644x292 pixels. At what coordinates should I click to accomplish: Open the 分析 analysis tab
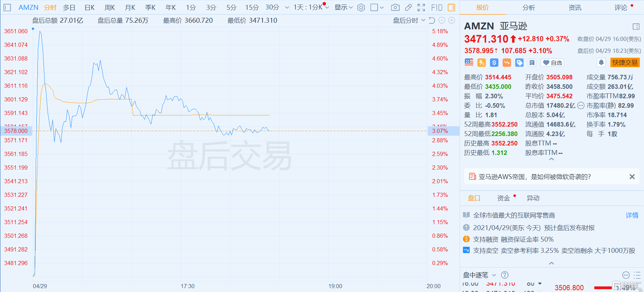point(529,7)
